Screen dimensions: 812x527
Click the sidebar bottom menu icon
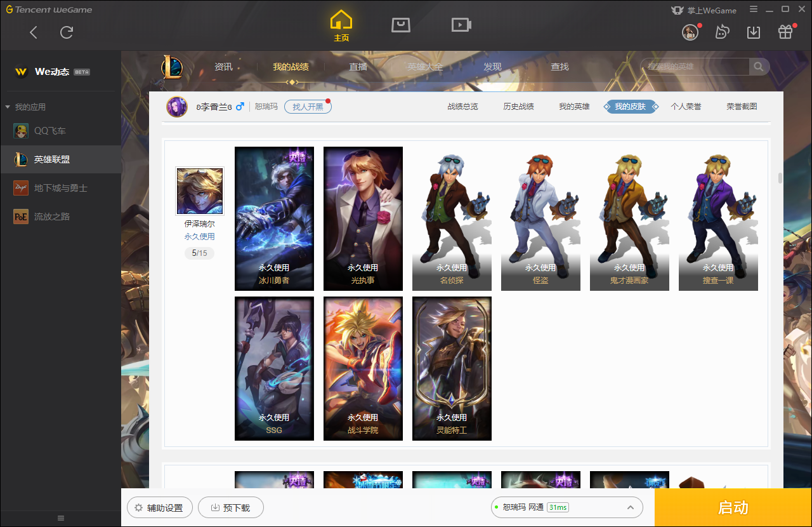coord(61,518)
